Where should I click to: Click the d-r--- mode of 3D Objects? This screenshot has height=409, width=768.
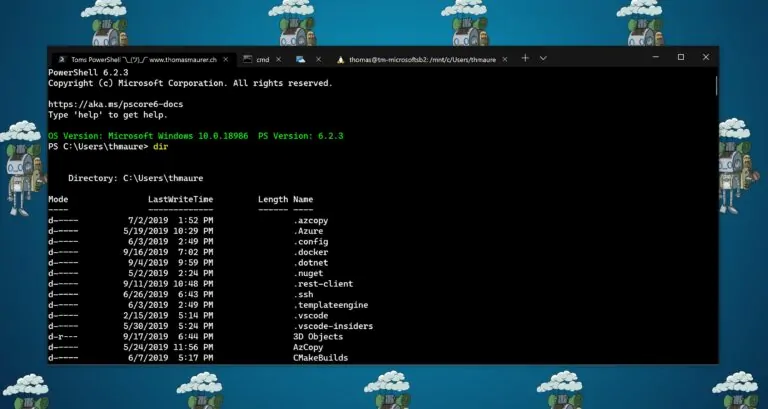click(63, 337)
